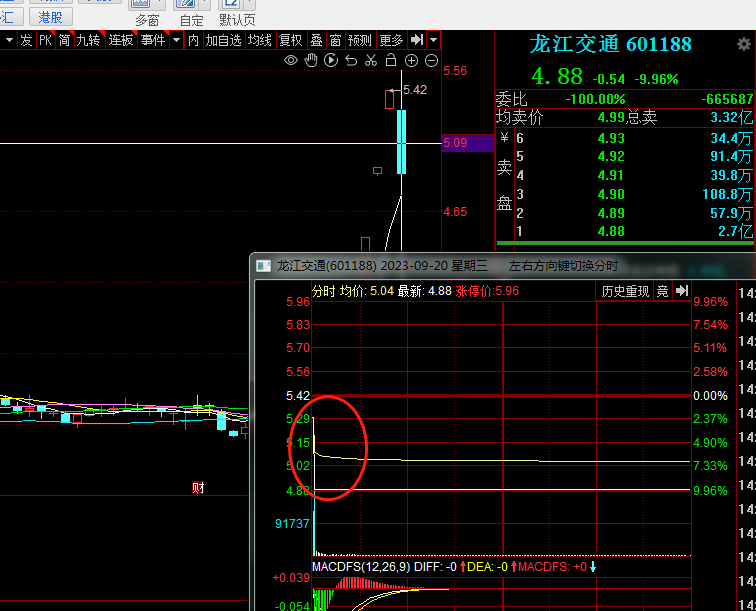Click the arrow-to-bar icon in chart toolbar
This screenshot has height=611, width=756.
[417, 40]
